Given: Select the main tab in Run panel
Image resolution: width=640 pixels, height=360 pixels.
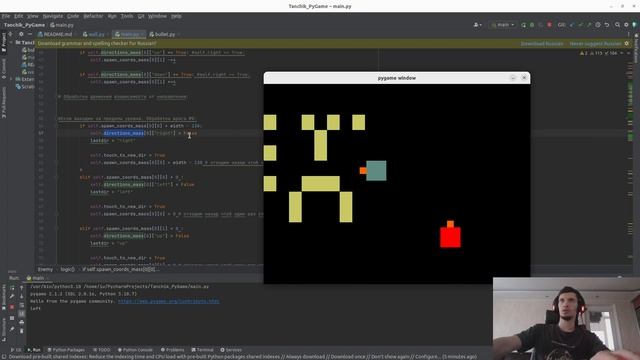Looking at the screenshot, I should pyautogui.click(x=36, y=278).
